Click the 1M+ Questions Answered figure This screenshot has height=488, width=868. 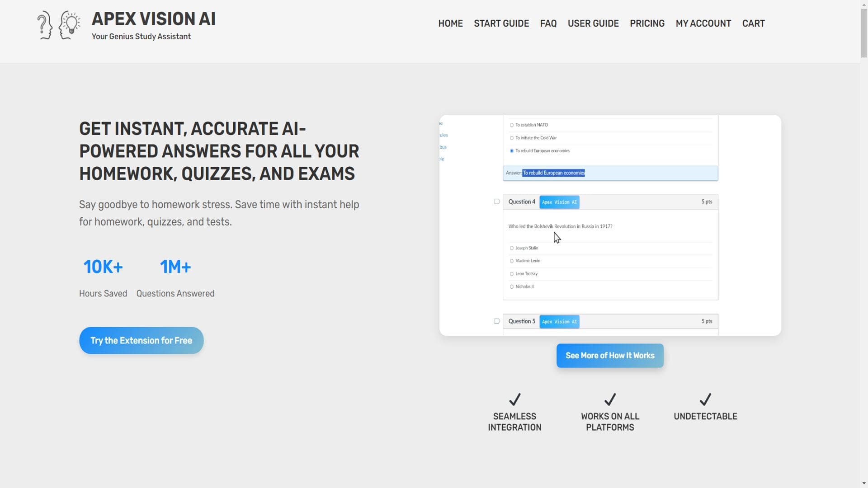click(175, 267)
